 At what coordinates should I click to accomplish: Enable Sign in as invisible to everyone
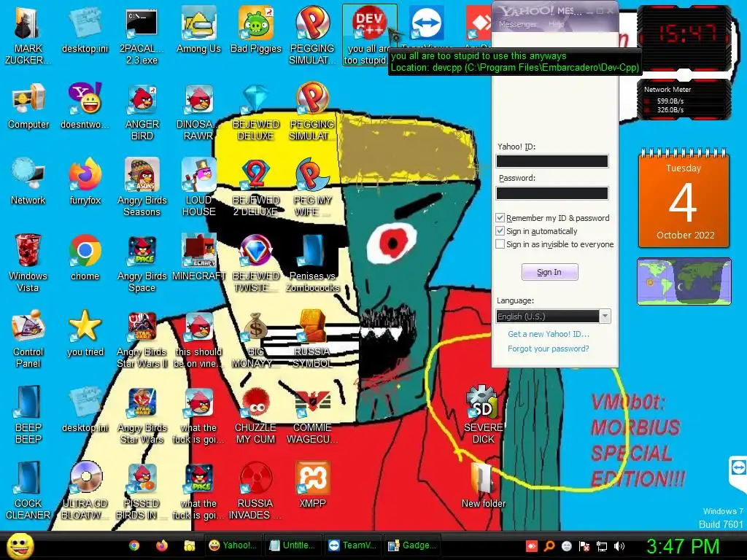pos(500,244)
